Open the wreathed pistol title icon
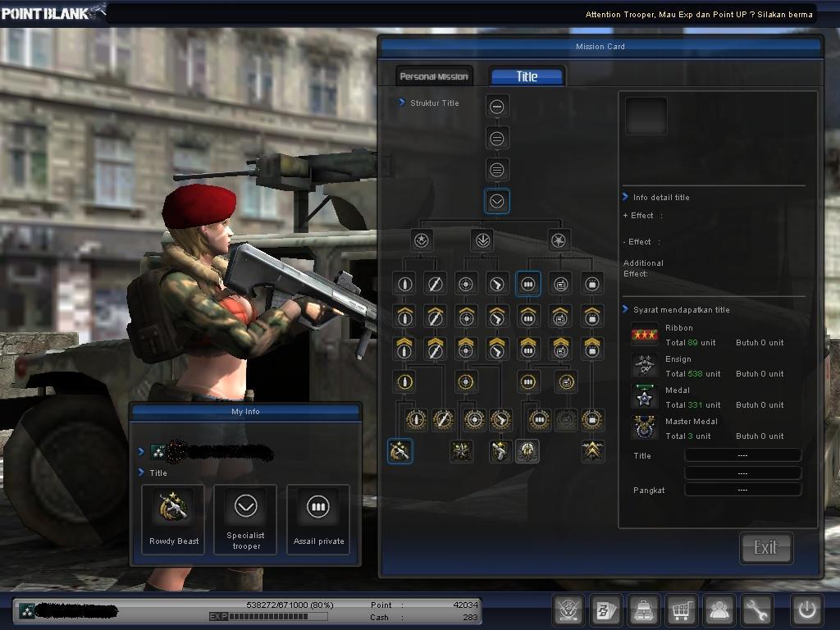 coord(501,420)
